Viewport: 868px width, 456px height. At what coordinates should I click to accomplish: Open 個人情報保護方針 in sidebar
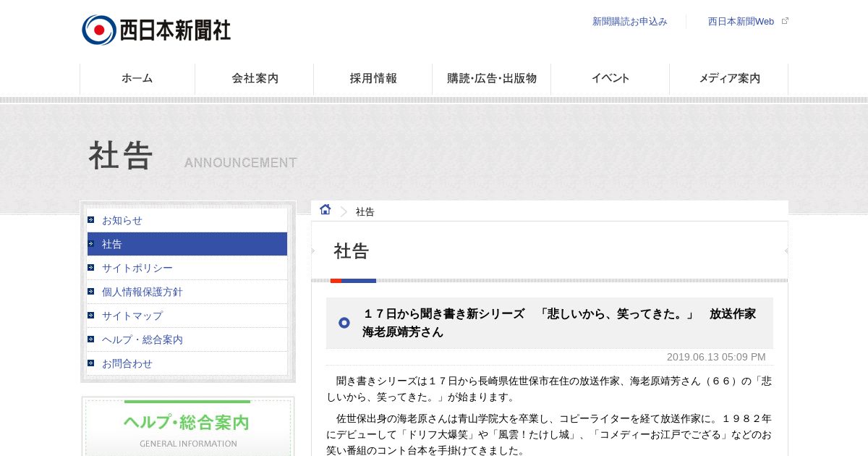tap(187, 292)
